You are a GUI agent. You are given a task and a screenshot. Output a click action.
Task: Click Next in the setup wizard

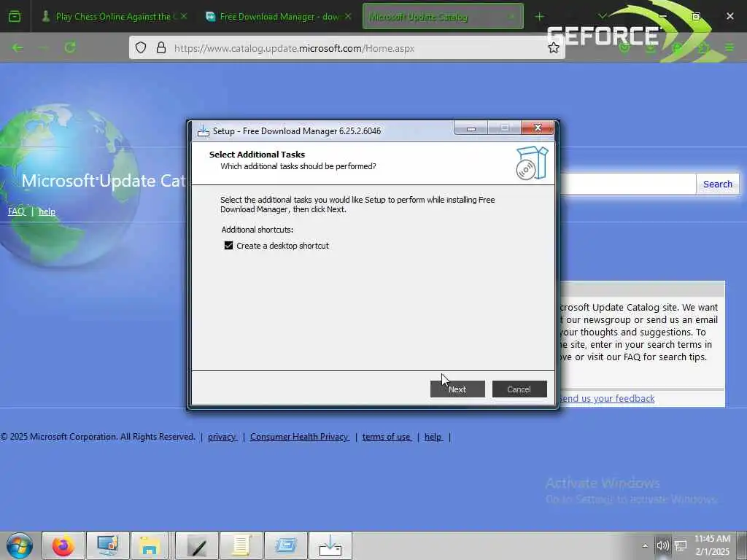(457, 389)
